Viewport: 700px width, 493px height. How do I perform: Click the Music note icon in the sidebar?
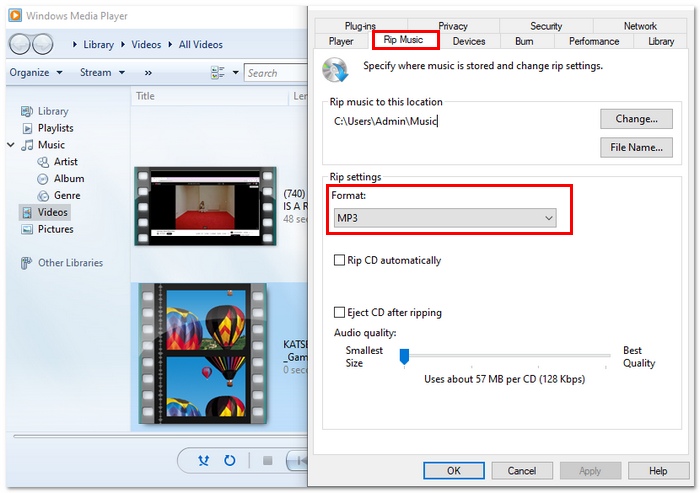[27, 145]
